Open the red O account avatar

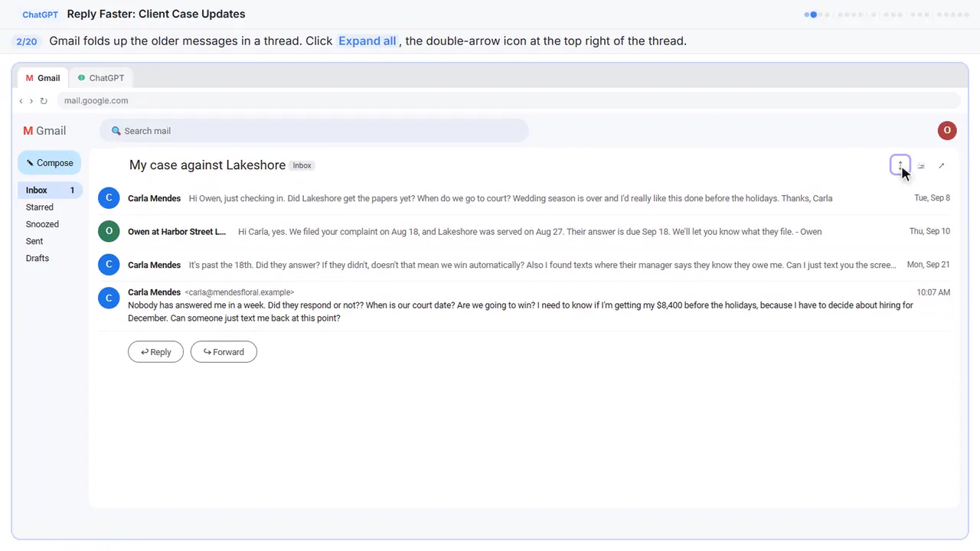[x=947, y=130]
